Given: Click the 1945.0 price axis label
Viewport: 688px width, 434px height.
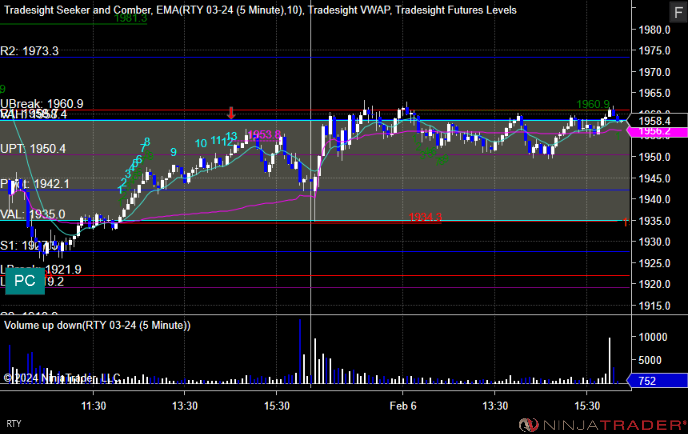Looking at the screenshot, I should [654, 179].
